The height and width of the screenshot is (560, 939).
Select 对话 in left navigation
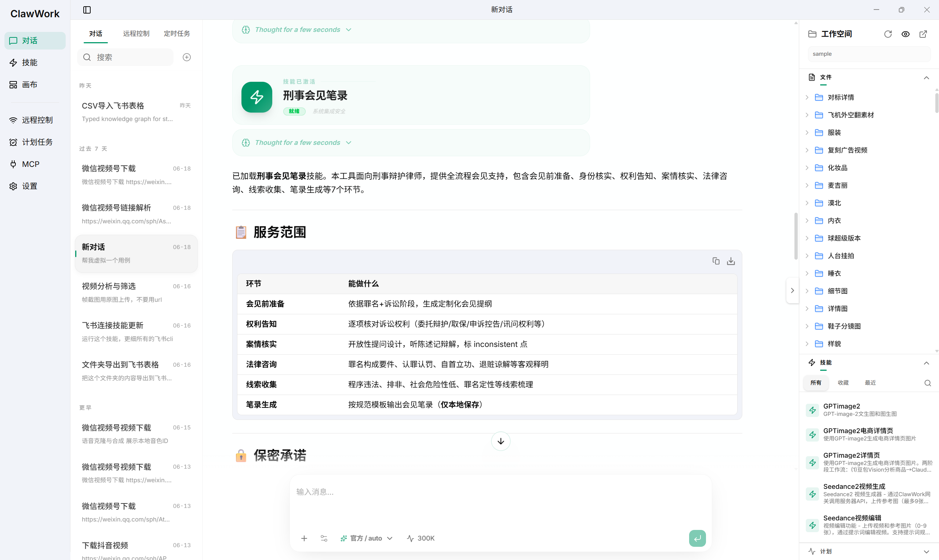click(35, 41)
